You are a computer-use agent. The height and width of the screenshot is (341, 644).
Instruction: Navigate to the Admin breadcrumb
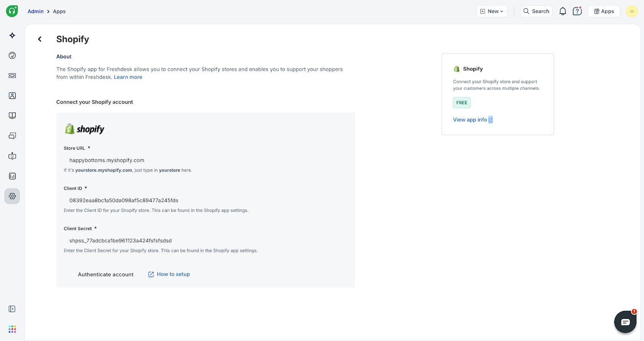coord(35,11)
